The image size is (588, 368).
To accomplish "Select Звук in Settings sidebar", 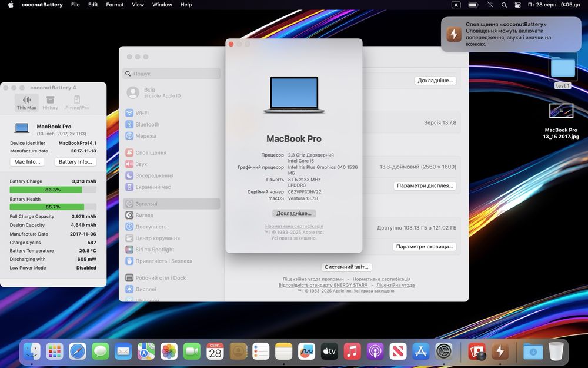I will (171, 164).
